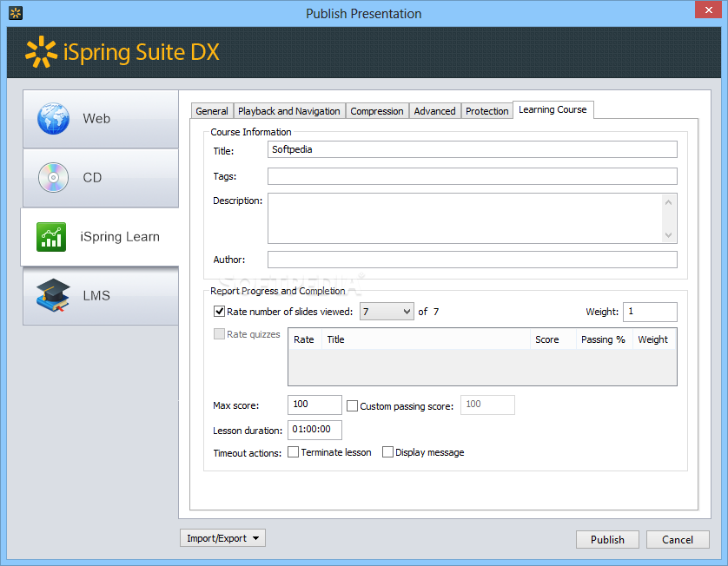The height and width of the screenshot is (566, 728).
Task: Click the Weight field with value 1
Action: pos(650,312)
